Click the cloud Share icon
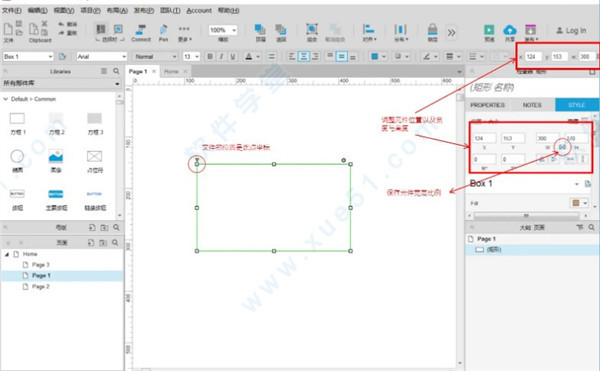The width and height of the screenshot is (600, 371). coord(510,30)
